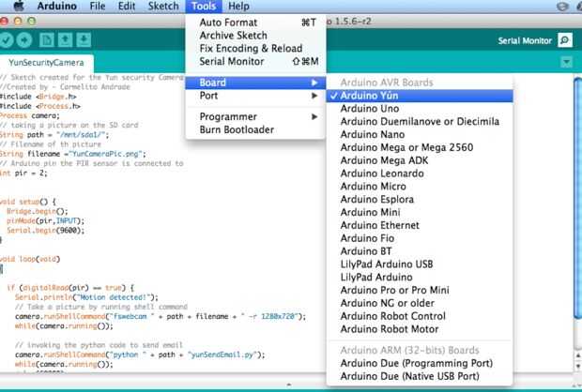Click the New sketch toolbar icon
Image resolution: width=582 pixels, height=392 pixels.
pyautogui.click(x=47, y=40)
